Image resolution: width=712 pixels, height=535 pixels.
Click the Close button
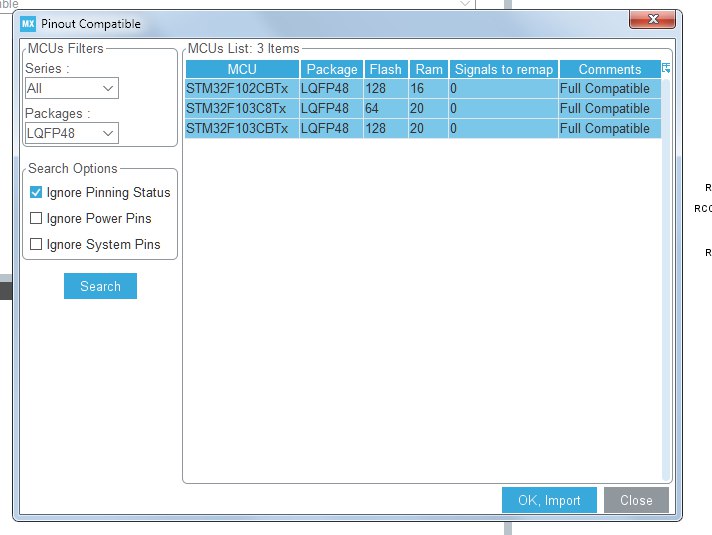[x=636, y=500]
